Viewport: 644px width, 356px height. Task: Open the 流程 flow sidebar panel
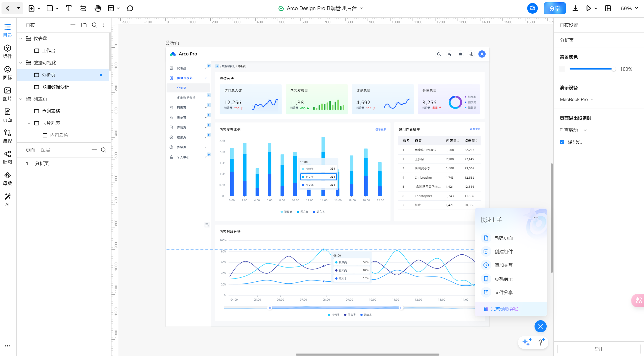pos(8,136)
